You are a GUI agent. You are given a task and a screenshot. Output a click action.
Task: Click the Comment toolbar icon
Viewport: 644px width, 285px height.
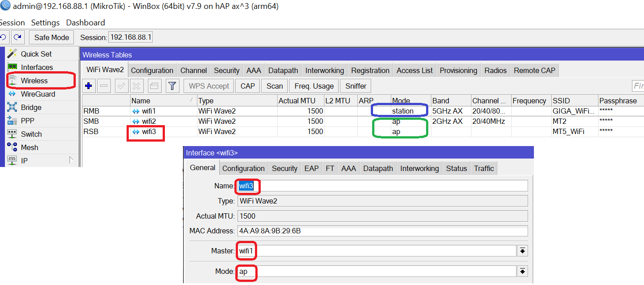click(154, 86)
